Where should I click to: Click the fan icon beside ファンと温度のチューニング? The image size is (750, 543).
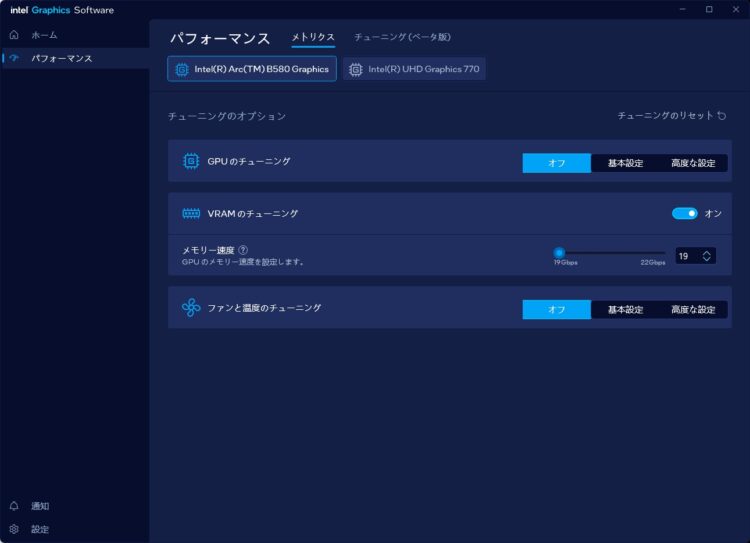tap(191, 308)
